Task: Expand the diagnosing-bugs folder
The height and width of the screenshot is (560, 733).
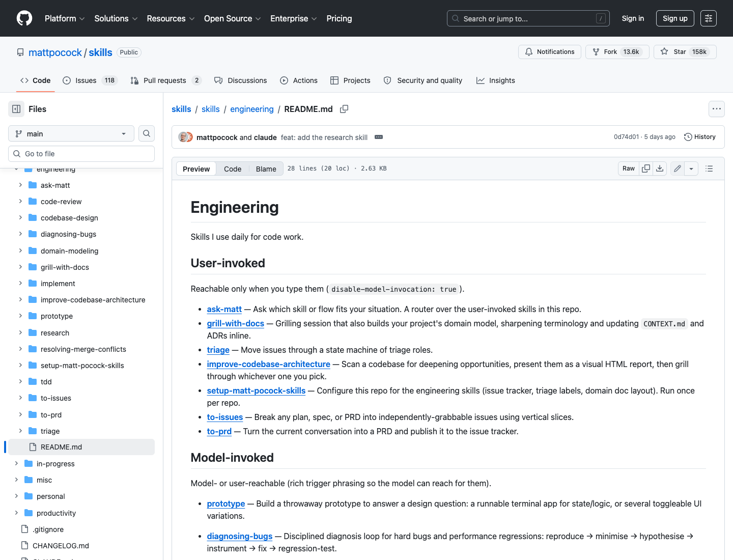Action: (x=20, y=234)
